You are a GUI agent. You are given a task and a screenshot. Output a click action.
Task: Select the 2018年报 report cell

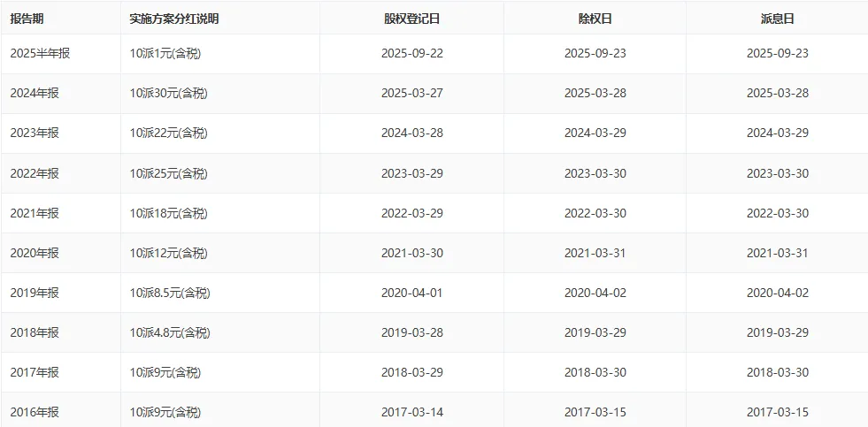(35, 332)
